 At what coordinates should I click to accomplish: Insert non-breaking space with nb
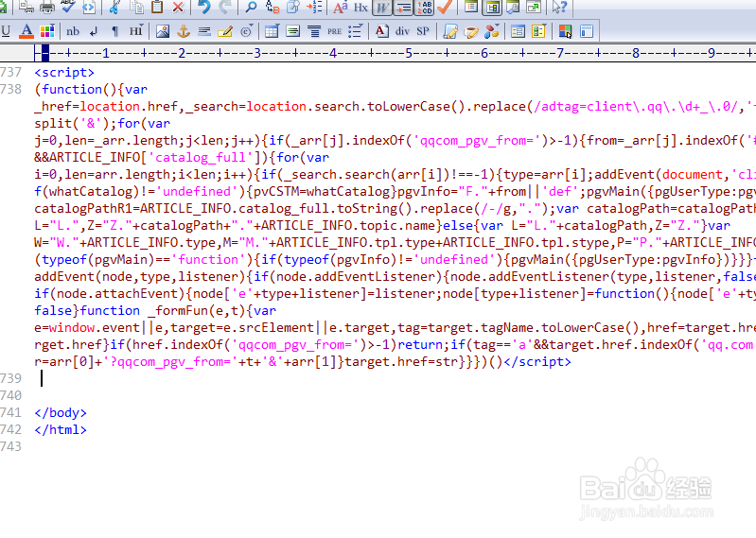(x=73, y=31)
